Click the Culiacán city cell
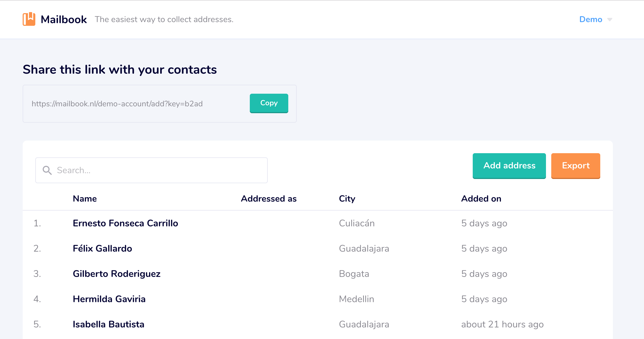The image size is (644, 339). [357, 223]
